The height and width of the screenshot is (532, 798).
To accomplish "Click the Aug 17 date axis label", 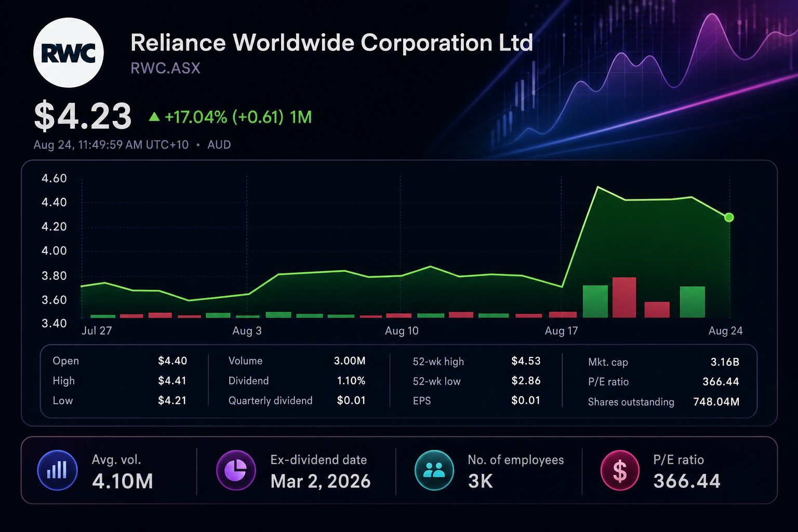I will 561,331.
